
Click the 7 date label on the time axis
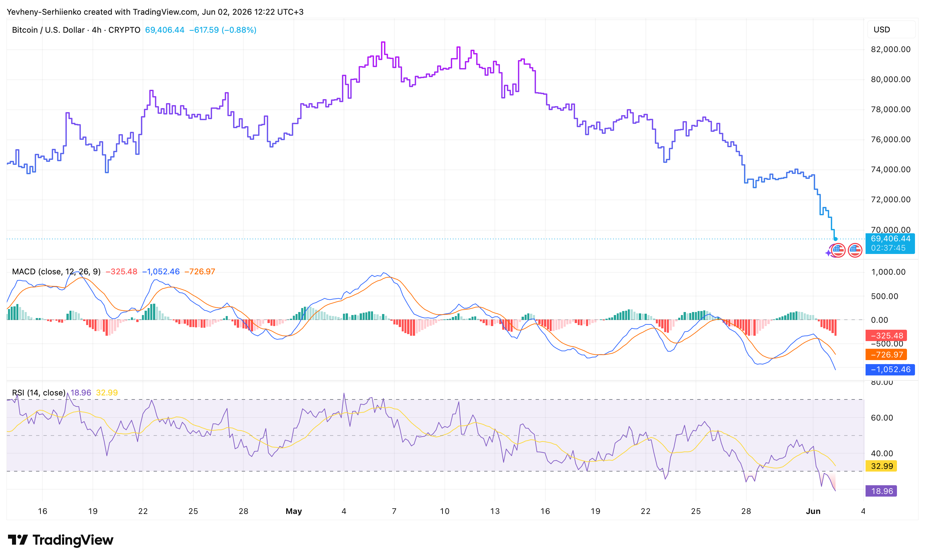[x=394, y=511]
